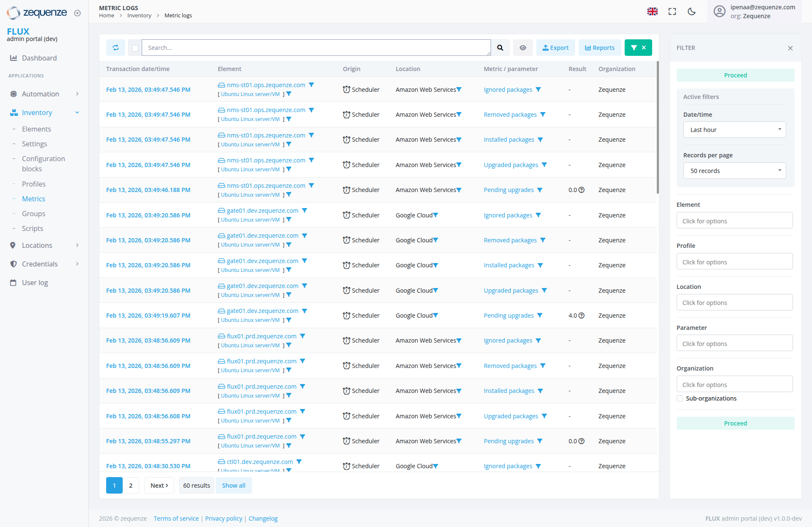Select Profiles in the sidebar
This screenshot has height=527, width=812.
(x=34, y=184)
